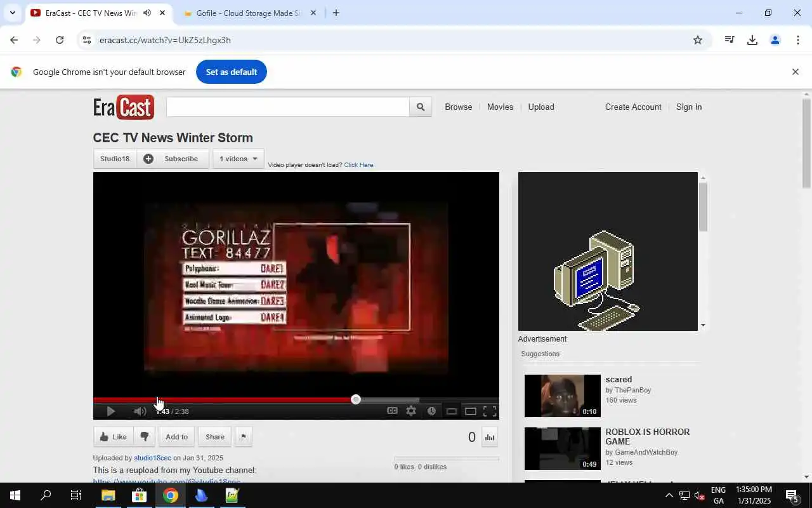Expand the tab search dropdown
This screenshot has height=508, width=812.
12,13
